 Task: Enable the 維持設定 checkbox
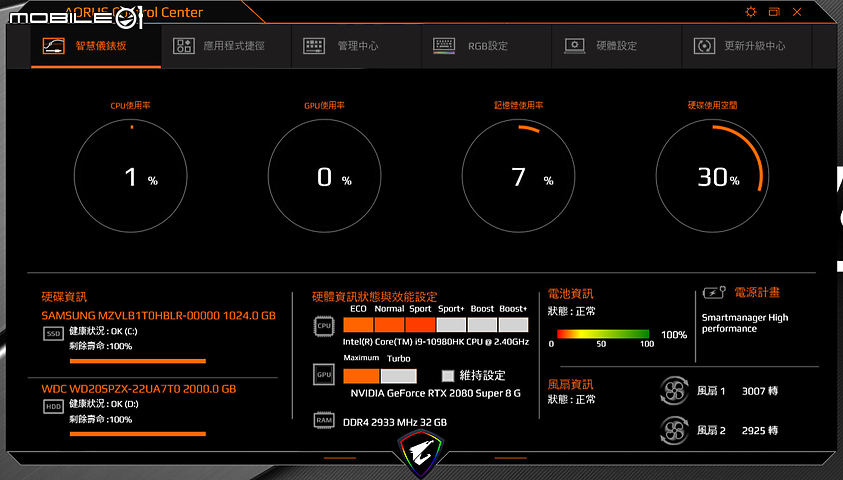[448, 375]
